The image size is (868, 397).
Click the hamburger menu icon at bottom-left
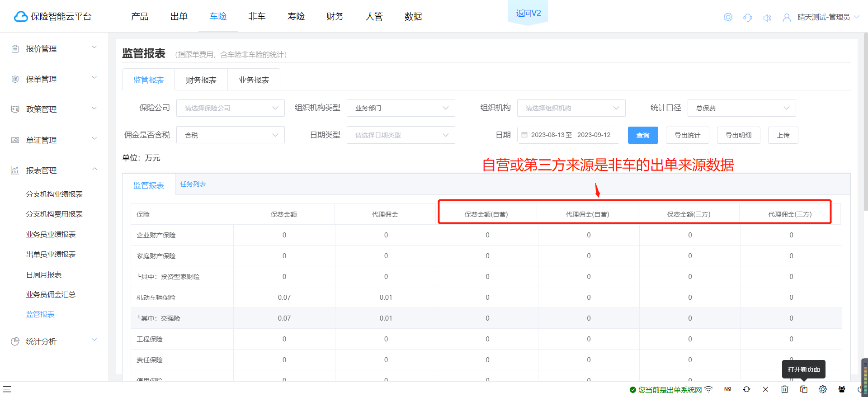pos(7,389)
